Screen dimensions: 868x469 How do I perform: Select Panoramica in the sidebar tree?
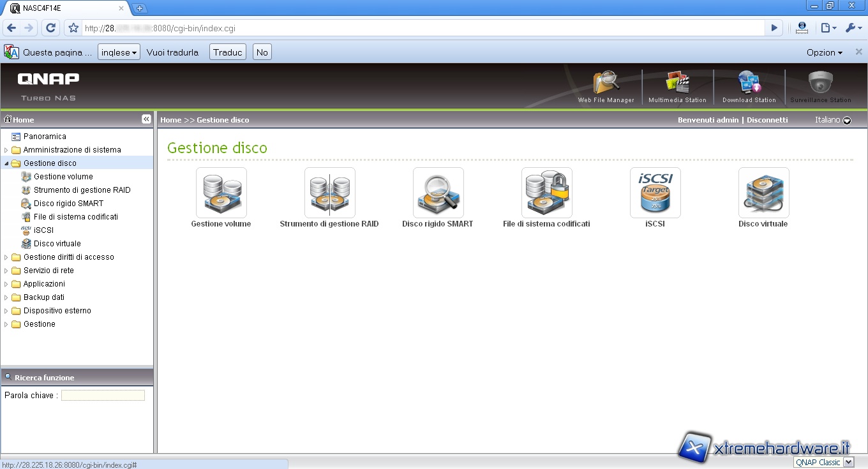45,137
